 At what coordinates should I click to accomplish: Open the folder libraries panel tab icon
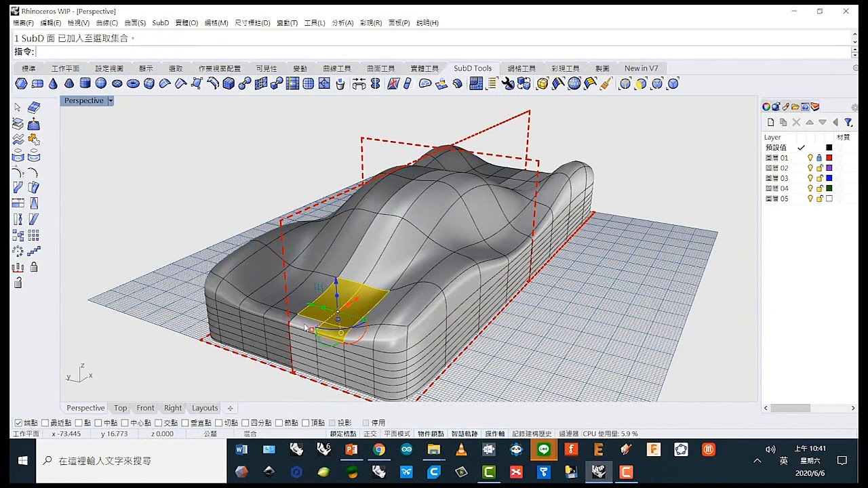(x=795, y=106)
